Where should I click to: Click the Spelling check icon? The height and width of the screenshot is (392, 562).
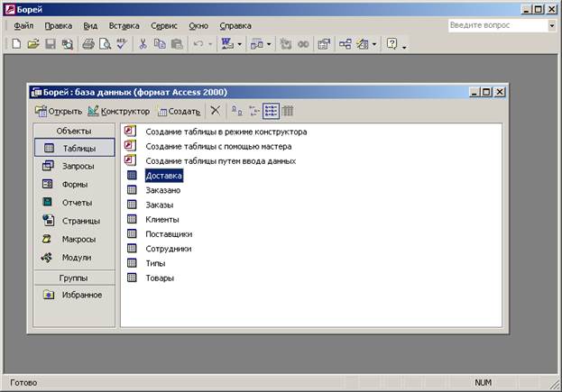(x=121, y=43)
